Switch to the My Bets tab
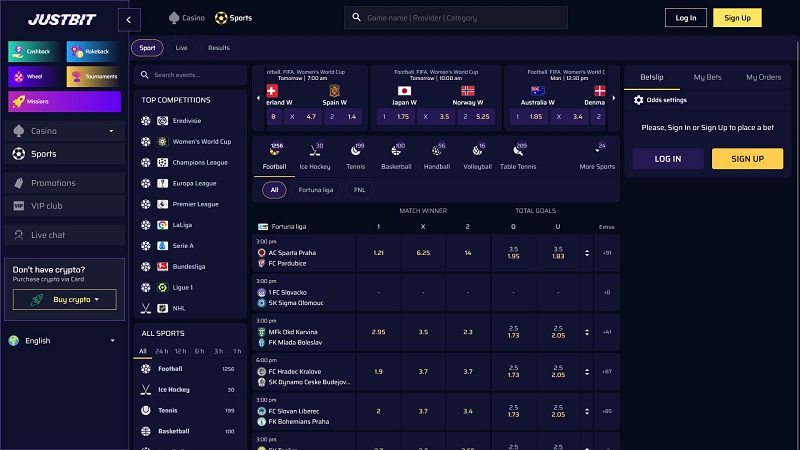This screenshot has width=800, height=450. click(x=708, y=77)
